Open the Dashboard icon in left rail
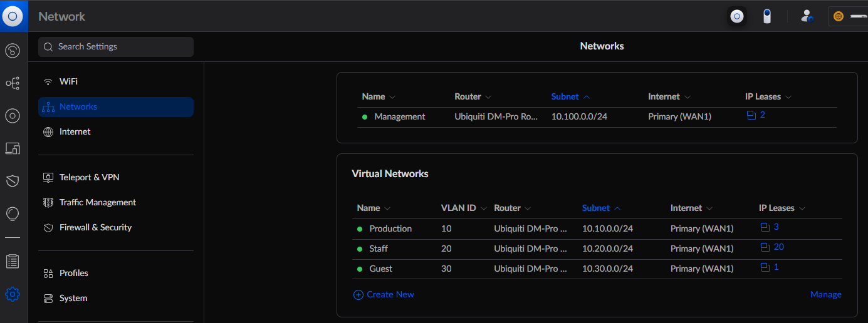Viewport: 868px width, 323px height. [x=13, y=51]
